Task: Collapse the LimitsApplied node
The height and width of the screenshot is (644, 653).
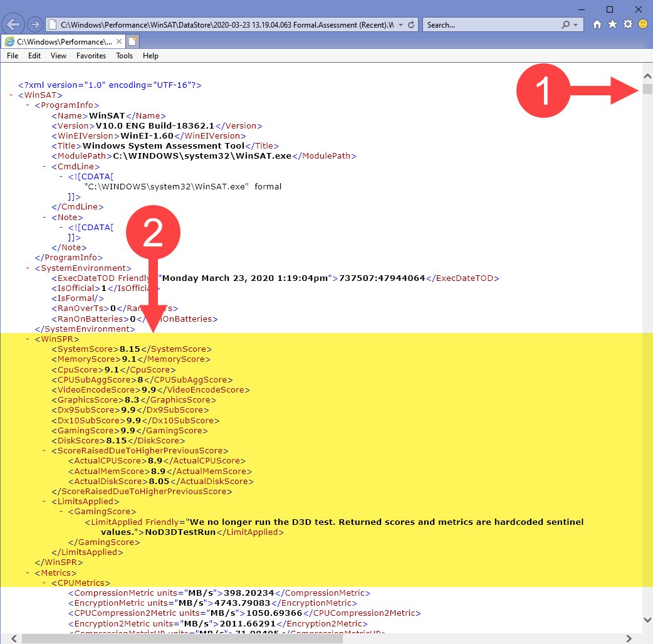Action: 44,502
